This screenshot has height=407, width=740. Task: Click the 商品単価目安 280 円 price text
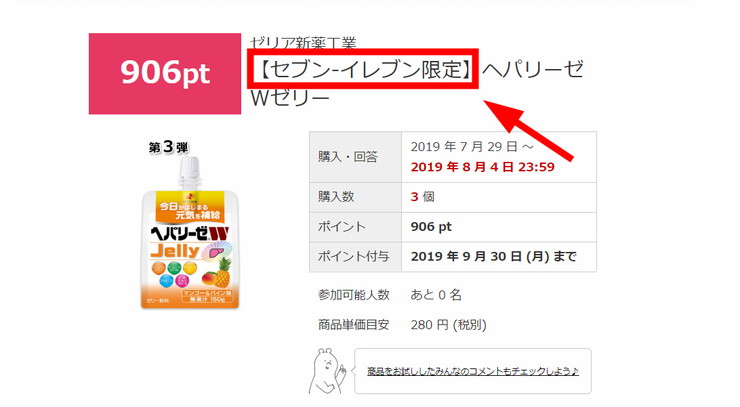(402, 325)
